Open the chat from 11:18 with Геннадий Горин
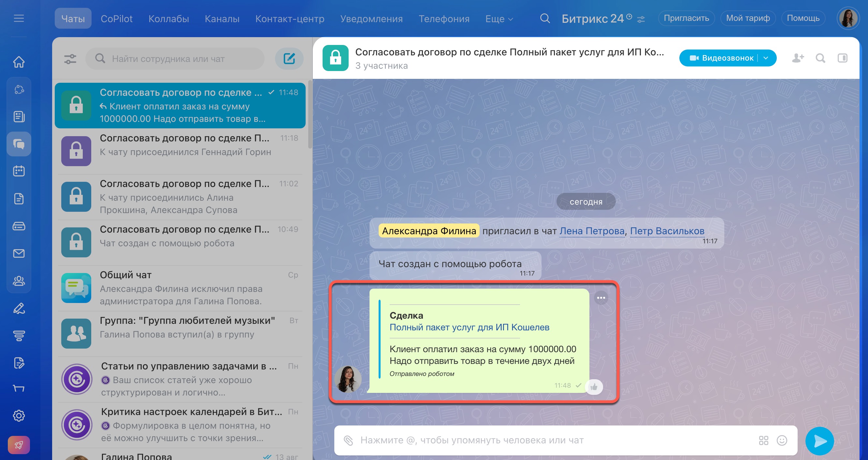The height and width of the screenshot is (460, 868). tap(180, 151)
